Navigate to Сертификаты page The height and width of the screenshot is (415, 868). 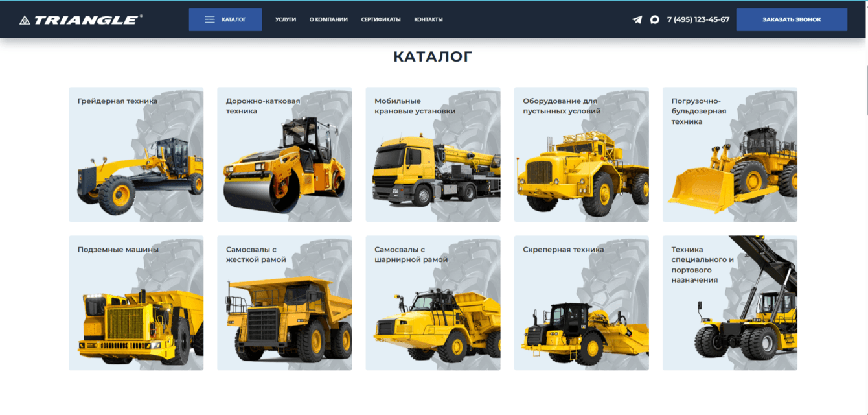381,19
